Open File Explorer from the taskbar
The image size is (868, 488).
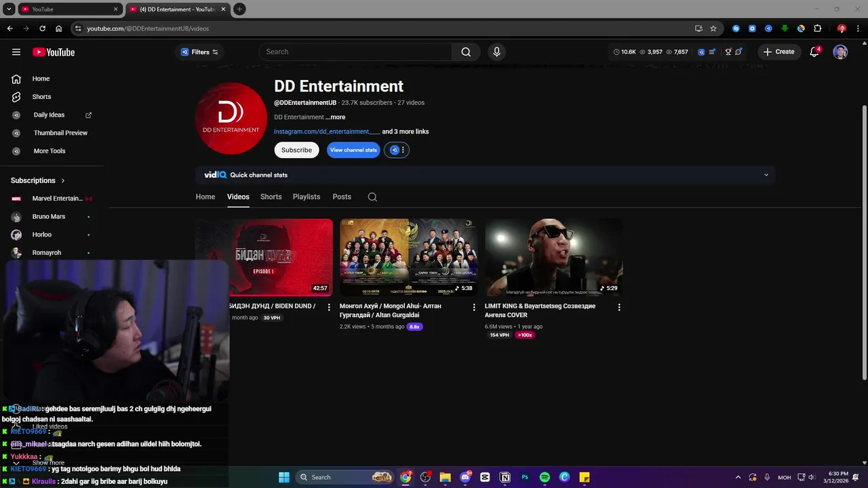pos(446,477)
